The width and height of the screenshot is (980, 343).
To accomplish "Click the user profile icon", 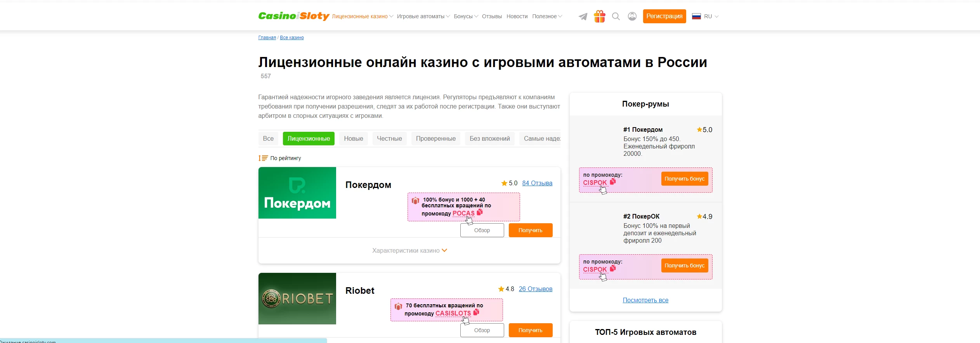I will [632, 16].
